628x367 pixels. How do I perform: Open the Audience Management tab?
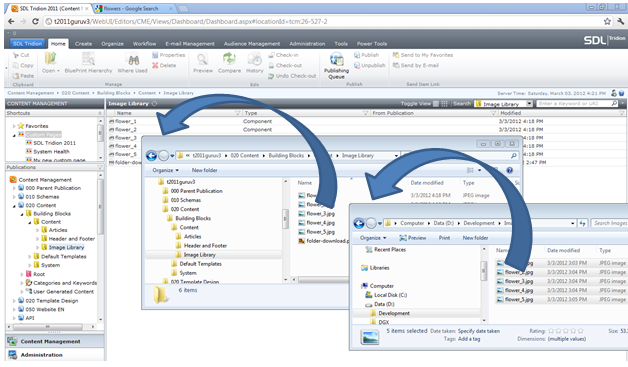tap(252, 44)
